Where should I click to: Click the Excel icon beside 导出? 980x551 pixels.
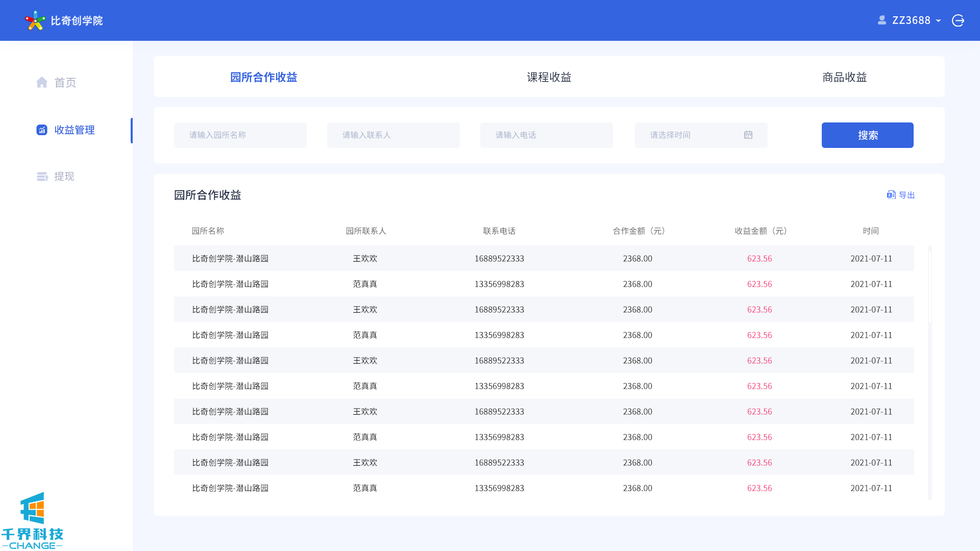891,195
